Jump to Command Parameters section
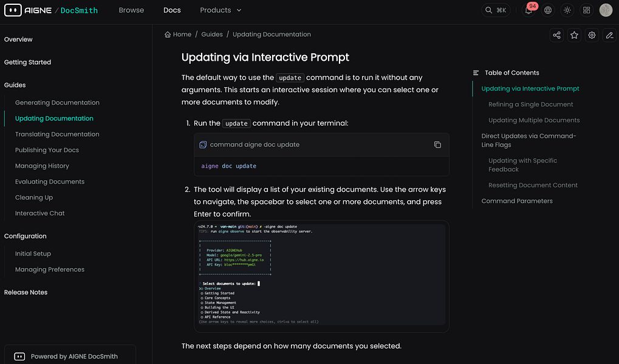This screenshot has height=364, width=619. [517, 201]
